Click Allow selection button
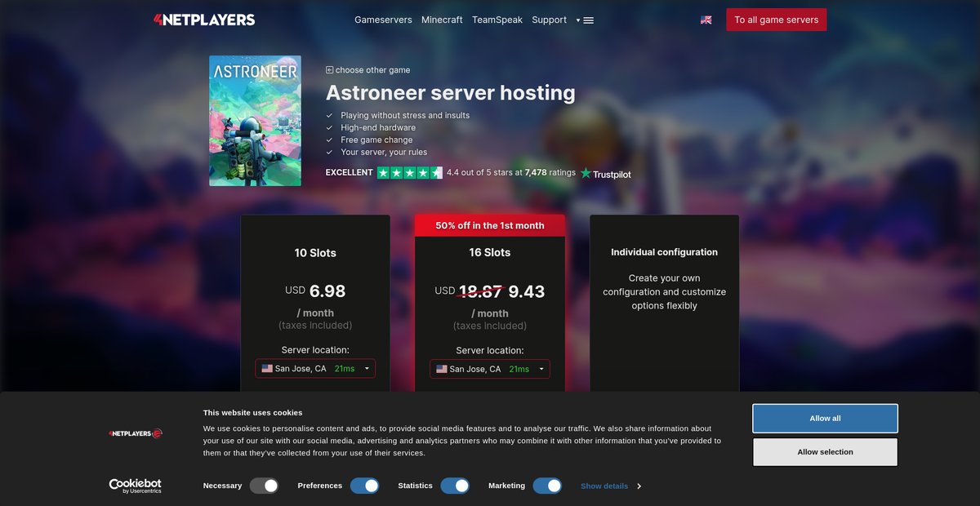The width and height of the screenshot is (980, 506). [x=825, y=452]
